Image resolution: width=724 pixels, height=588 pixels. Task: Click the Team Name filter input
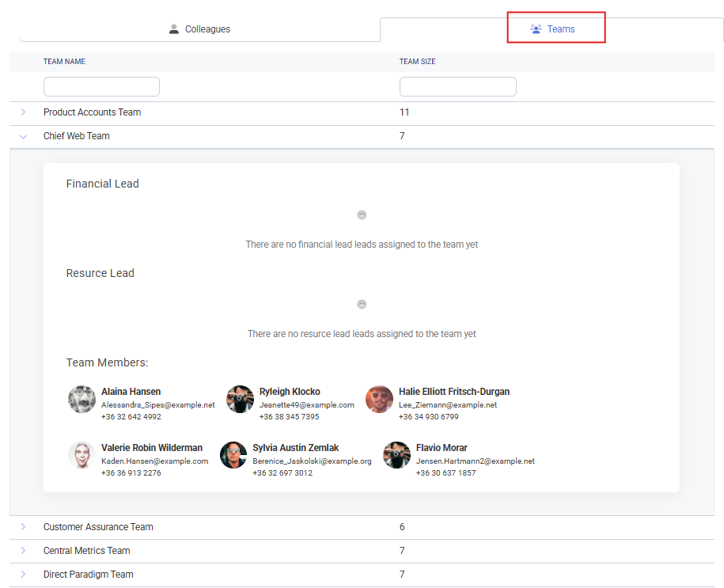click(101, 87)
